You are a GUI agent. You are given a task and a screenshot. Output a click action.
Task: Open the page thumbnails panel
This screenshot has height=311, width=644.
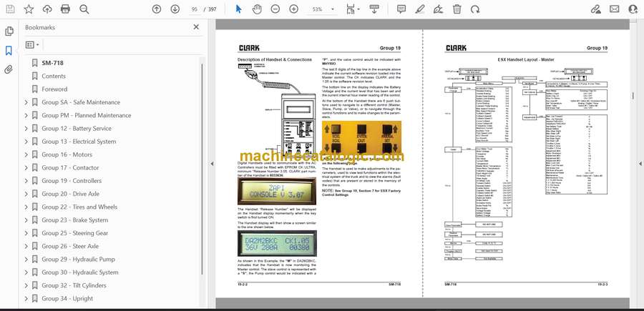coord(9,31)
